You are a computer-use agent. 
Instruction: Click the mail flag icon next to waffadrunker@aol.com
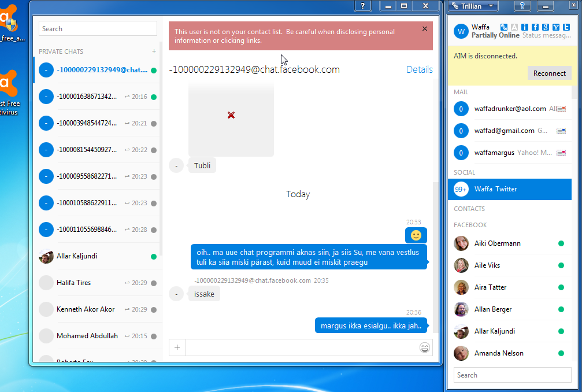point(561,109)
